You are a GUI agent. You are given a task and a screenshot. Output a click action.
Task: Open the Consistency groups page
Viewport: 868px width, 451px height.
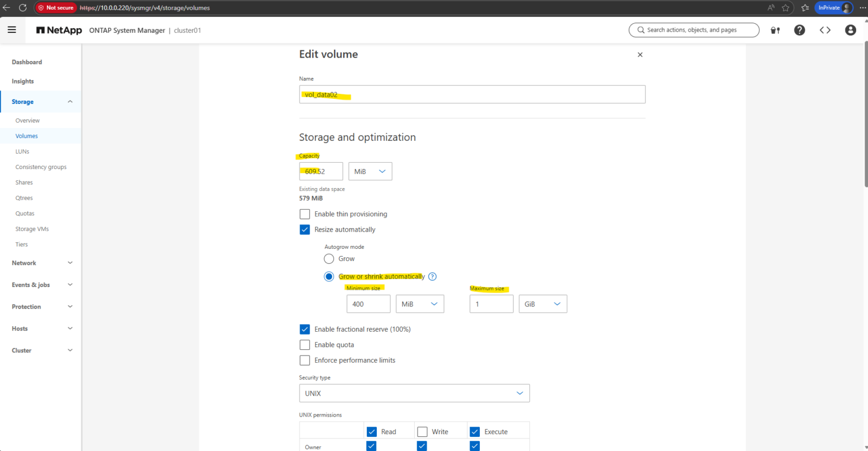click(41, 167)
